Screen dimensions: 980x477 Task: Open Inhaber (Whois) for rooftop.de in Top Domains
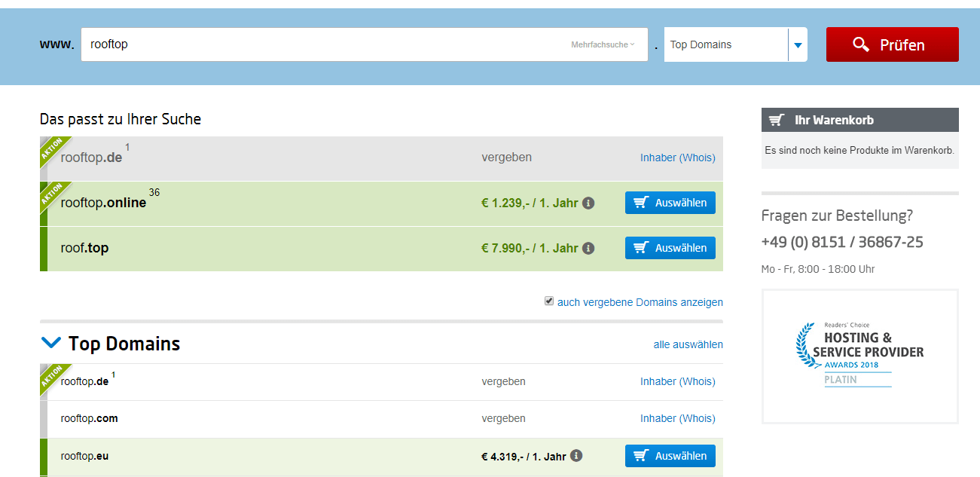[678, 381]
